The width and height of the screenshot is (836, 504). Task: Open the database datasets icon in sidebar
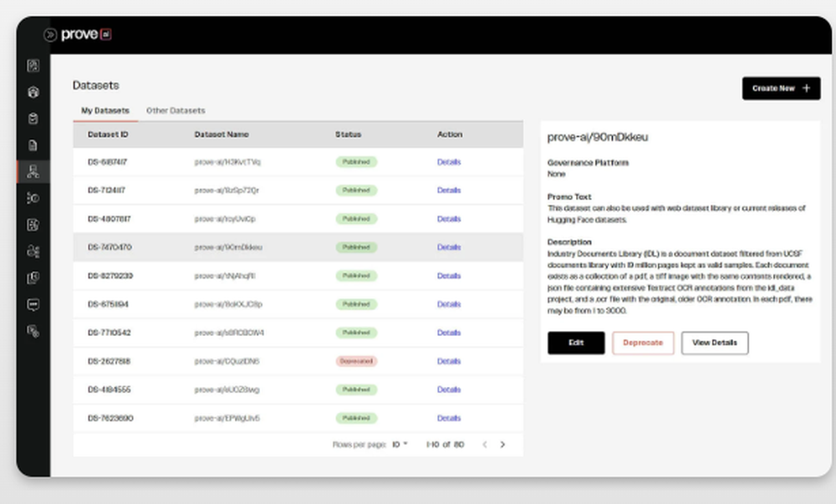[33, 119]
